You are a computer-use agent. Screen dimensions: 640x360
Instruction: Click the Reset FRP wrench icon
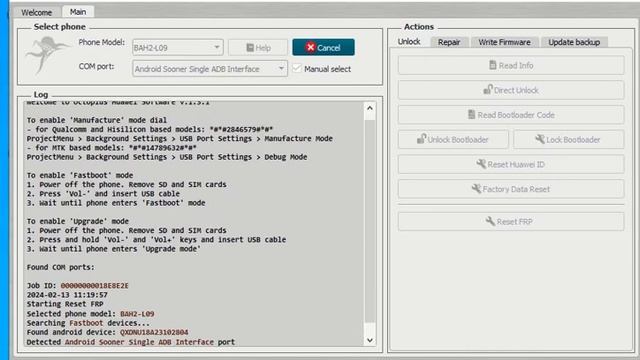click(490, 221)
